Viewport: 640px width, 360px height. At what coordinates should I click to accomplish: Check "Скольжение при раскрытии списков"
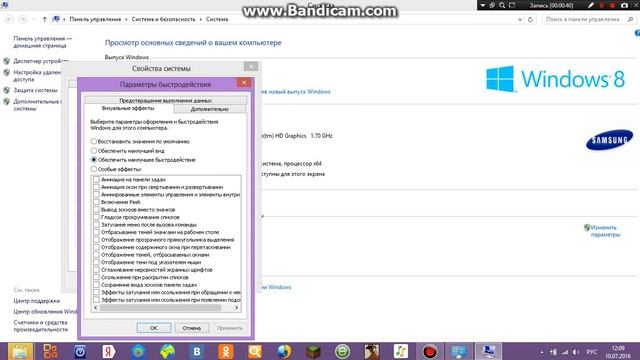click(96, 277)
